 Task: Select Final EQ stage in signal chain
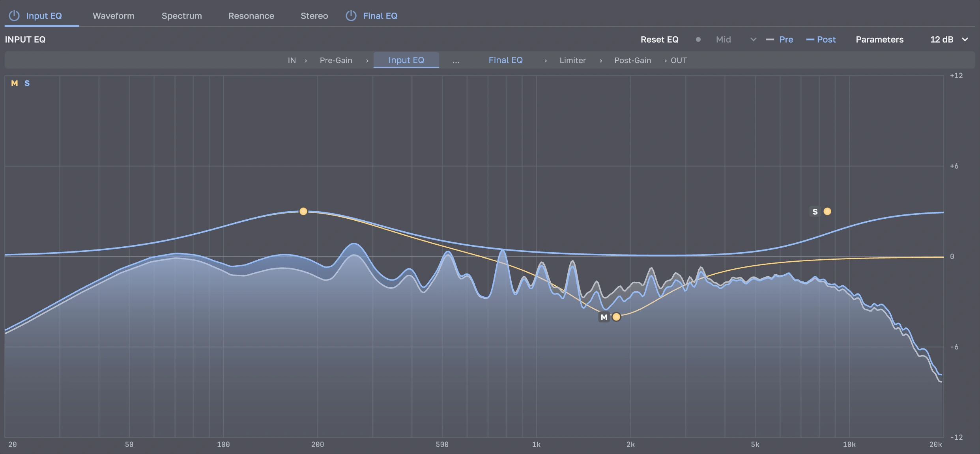tap(505, 60)
